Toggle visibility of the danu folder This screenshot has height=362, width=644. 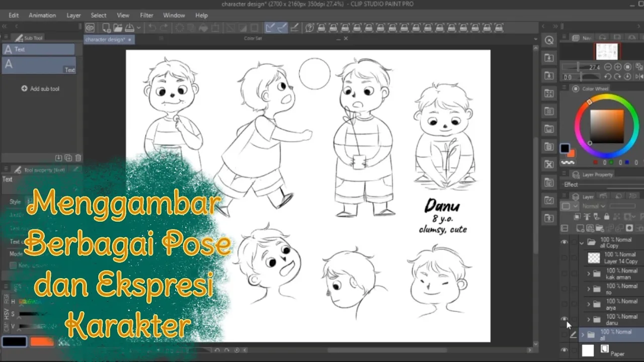coord(564,319)
